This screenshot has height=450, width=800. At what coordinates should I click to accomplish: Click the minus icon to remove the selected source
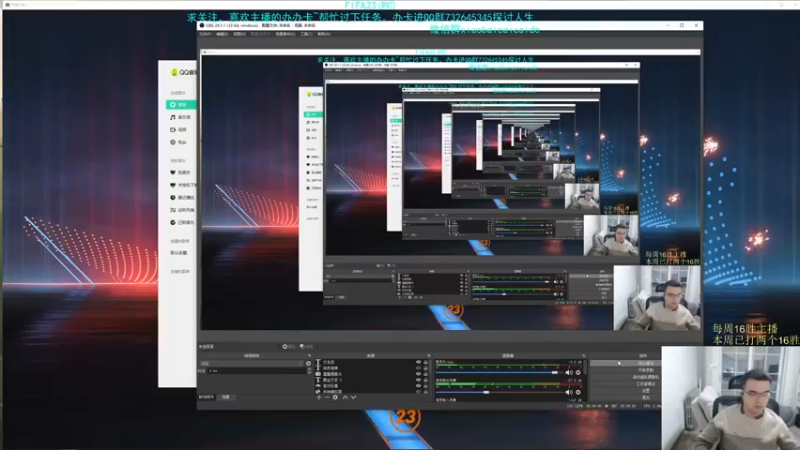click(327, 397)
